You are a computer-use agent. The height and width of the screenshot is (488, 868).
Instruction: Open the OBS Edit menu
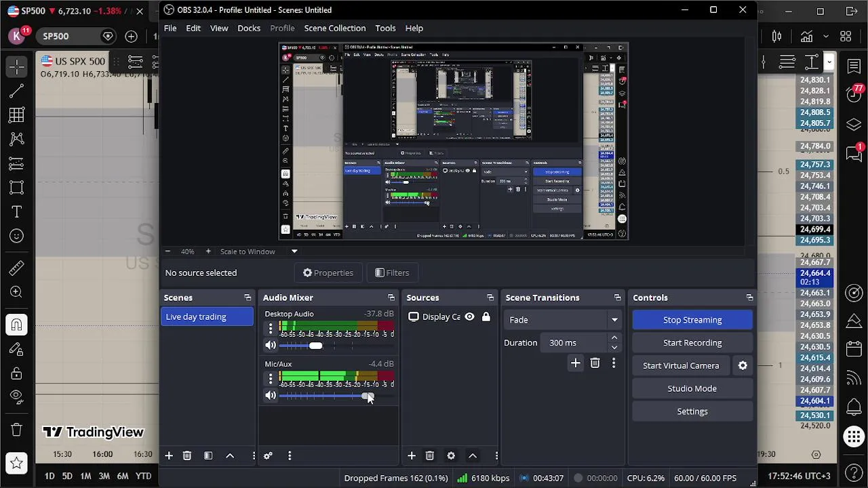coord(193,28)
